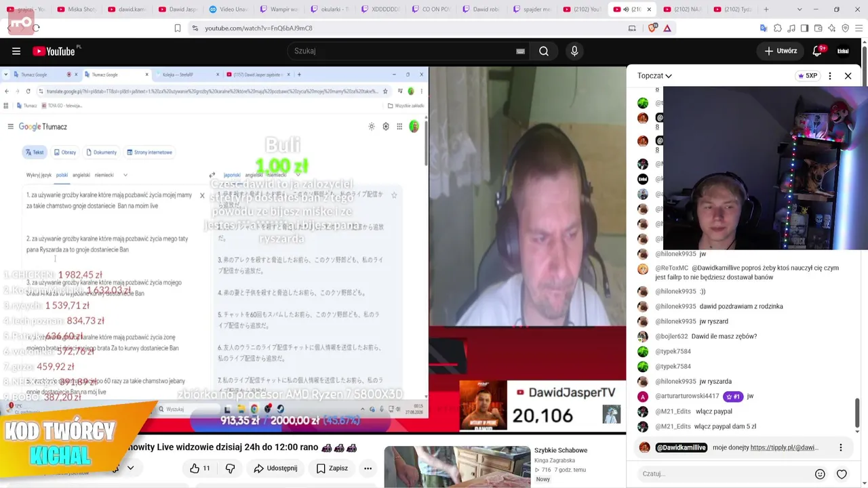Open the Brave VPN shield icon

845,28
